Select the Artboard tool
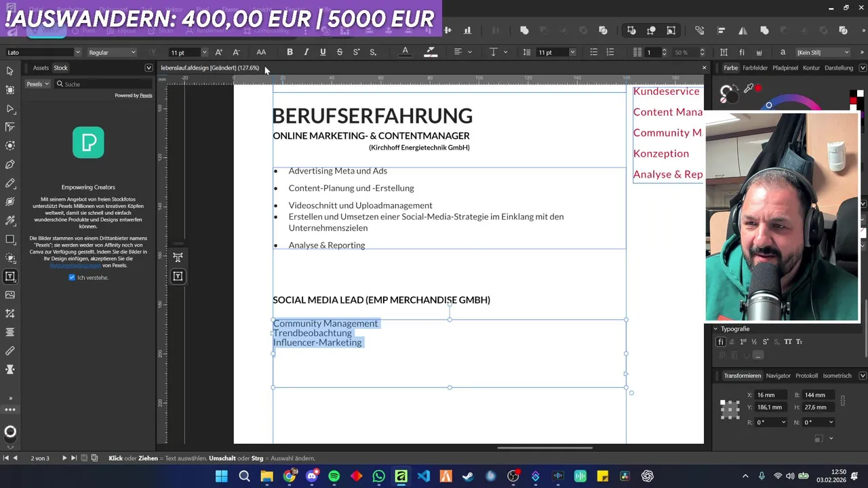 pos(10,89)
